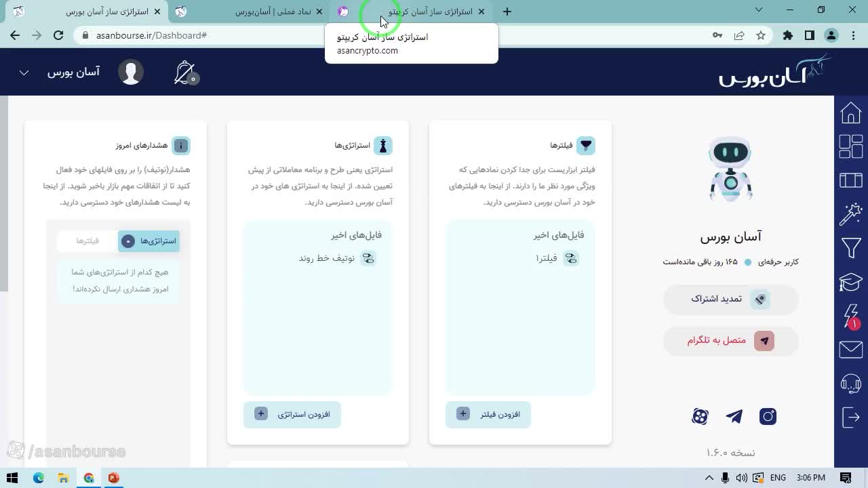Screen dimensions: 868x488
Task: Click the نسخه ۱.۶.۰ version text
Action: 730,452
